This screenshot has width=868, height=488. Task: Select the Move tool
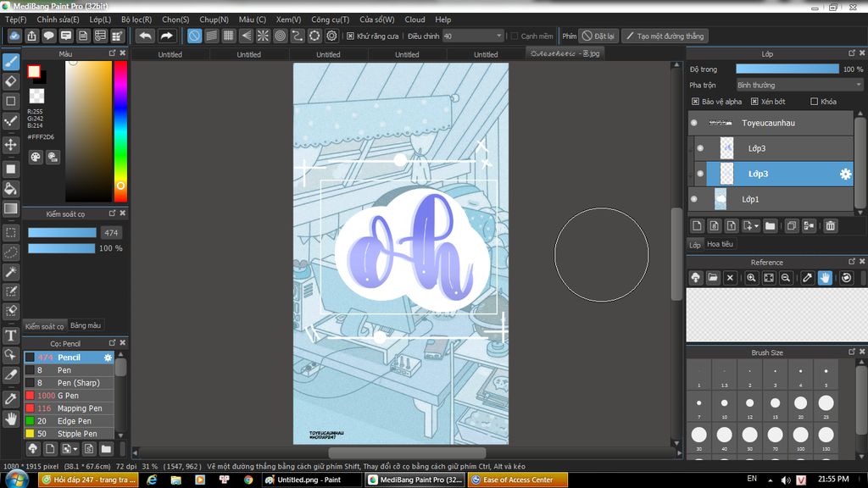(x=11, y=145)
